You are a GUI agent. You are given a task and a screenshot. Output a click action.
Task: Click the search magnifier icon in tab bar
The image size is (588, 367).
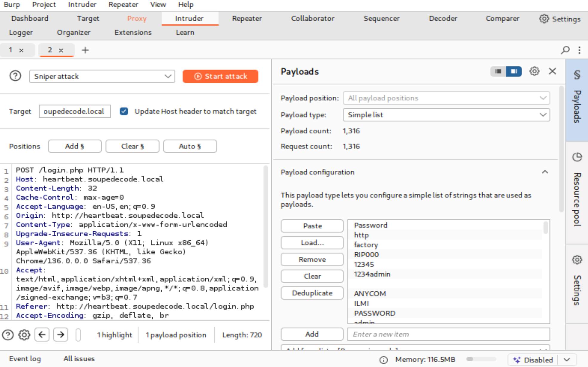coord(565,50)
